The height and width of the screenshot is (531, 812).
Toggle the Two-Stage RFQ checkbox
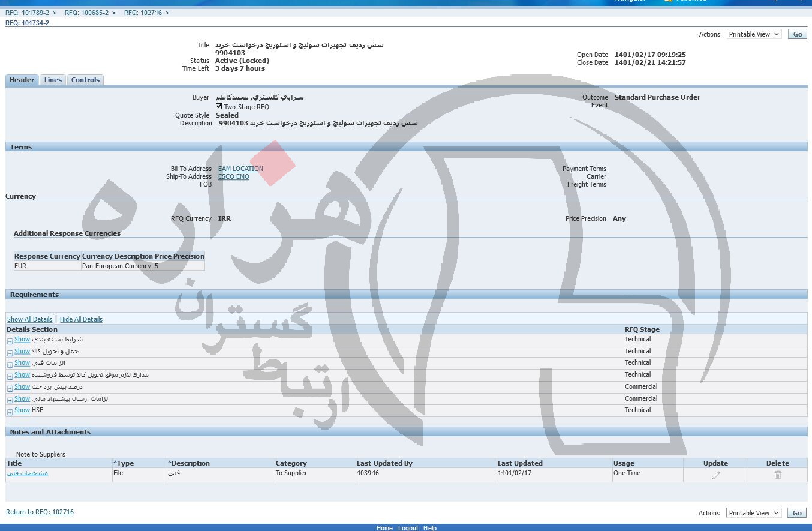(x=219, y=106)
